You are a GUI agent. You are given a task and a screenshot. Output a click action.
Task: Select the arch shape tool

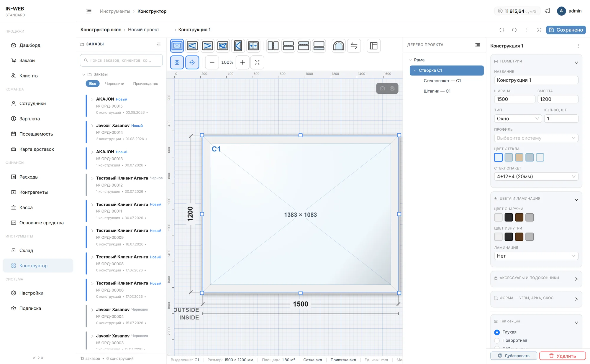(339, 46)
